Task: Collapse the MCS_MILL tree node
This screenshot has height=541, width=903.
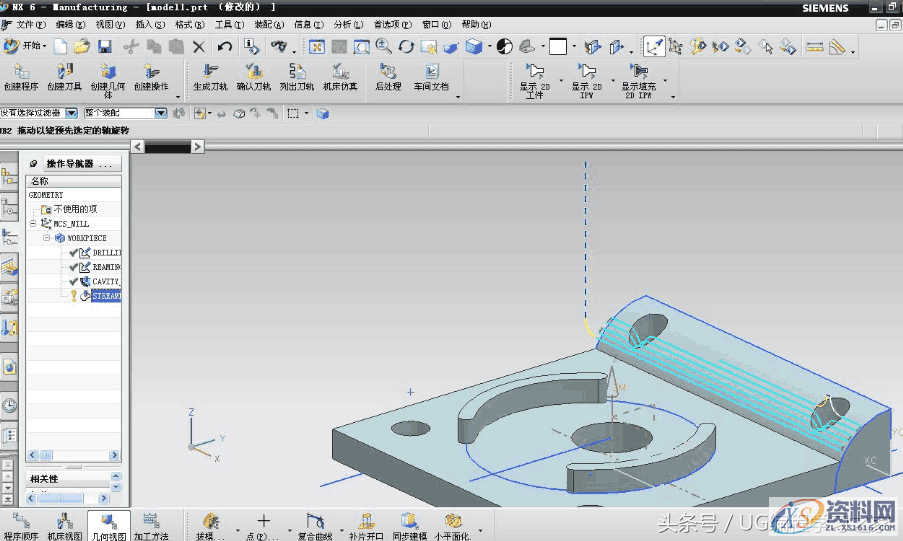Action: click(34, 224)
